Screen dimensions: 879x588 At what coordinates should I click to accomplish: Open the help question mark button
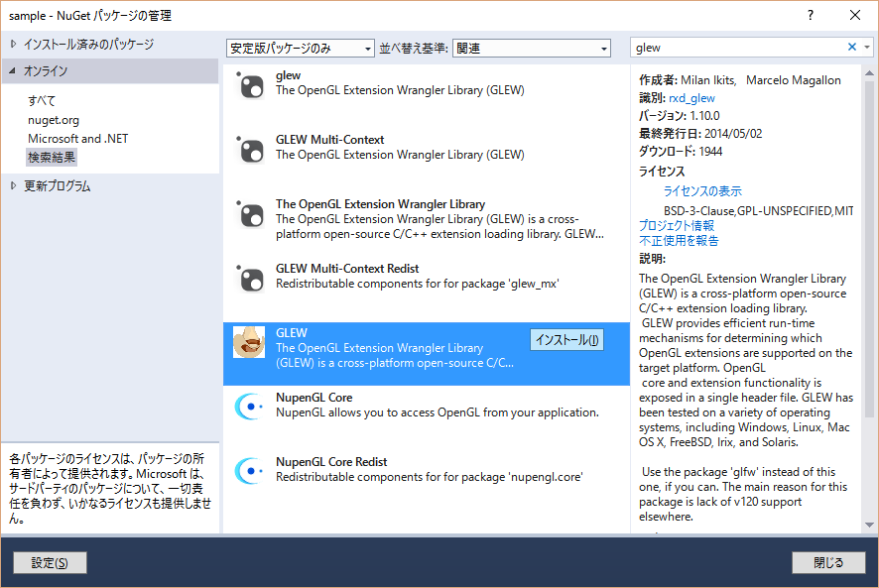click(810, 15)
